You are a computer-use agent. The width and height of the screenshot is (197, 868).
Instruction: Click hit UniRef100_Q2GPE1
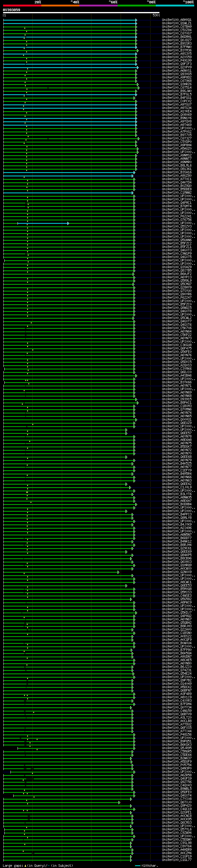(x=177, y=812)
